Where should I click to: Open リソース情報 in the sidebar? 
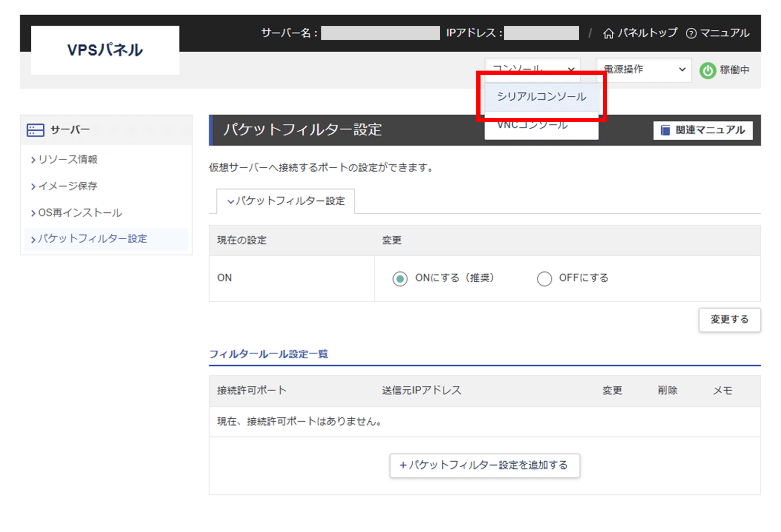(68, 160)
